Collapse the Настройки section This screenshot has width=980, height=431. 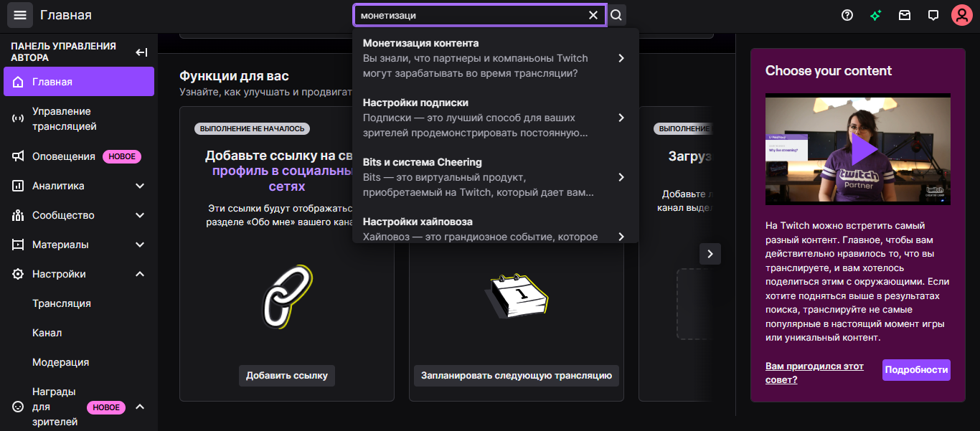tap(140, 274)
